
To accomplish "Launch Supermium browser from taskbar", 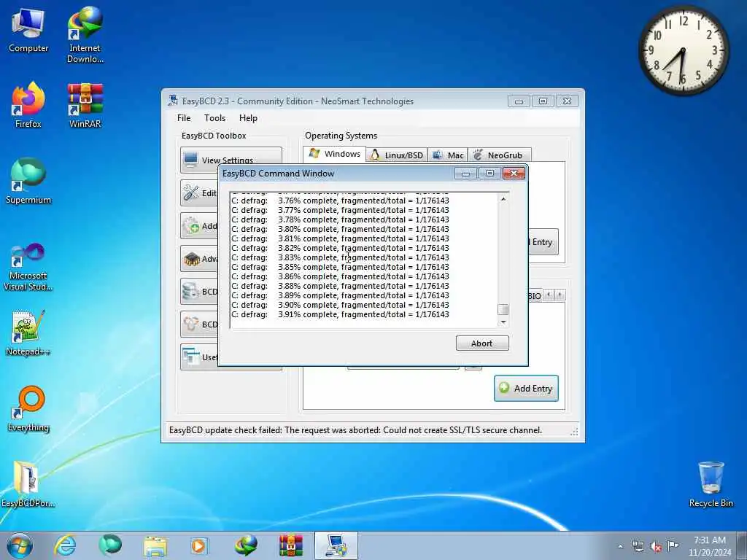I will click(x=110, y=545).
